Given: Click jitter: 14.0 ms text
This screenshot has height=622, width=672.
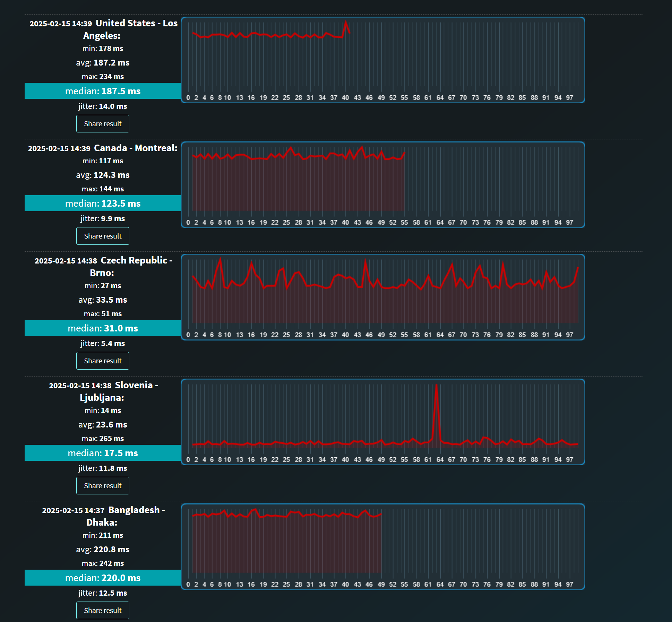Looking at the screenshot, I should tap(103, 106).
